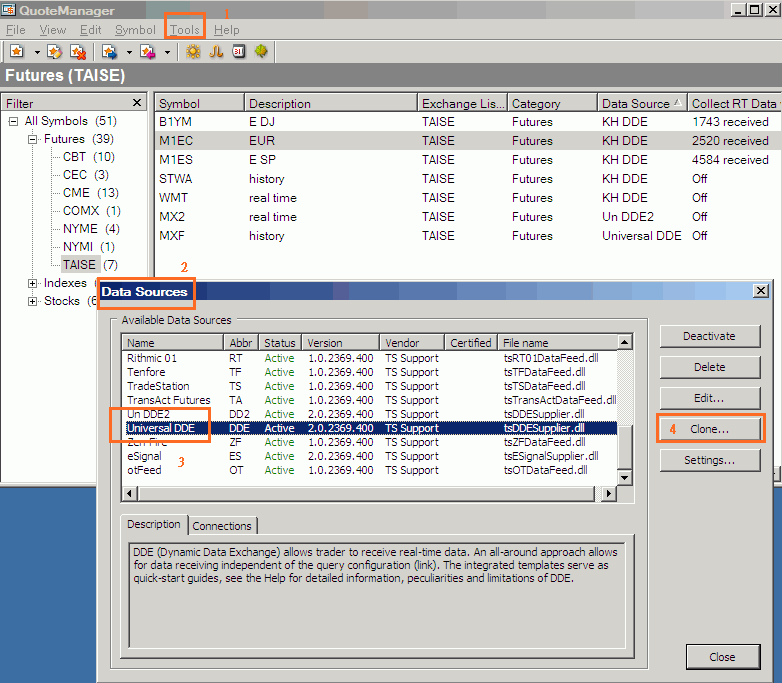782x683 pixels.
Task: Select Rithmic 01 data source
Action: pos(370,358)
